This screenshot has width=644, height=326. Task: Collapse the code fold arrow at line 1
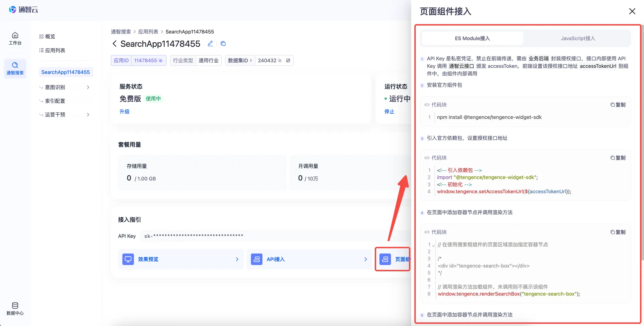(x=433, y=245)
